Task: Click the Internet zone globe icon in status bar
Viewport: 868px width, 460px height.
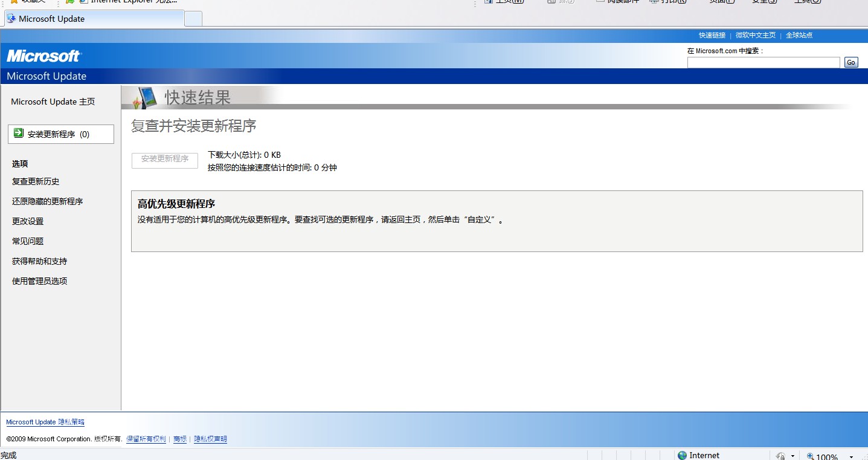Action: pyautogui.click(x=682, y=456)
